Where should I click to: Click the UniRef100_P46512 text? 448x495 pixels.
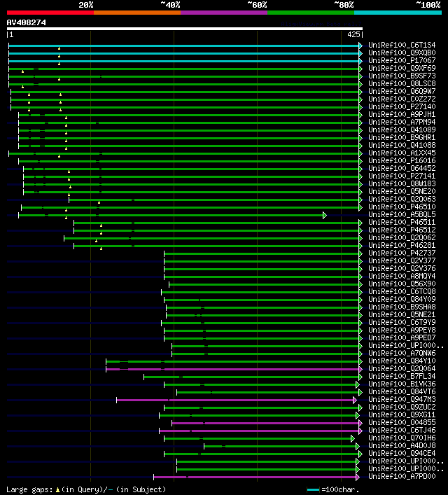402,230
